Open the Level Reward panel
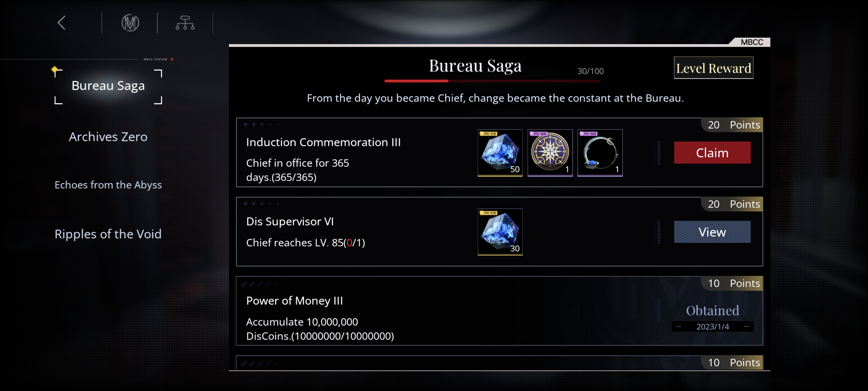Viewport: 868px width, 391px height. [713, 68]
